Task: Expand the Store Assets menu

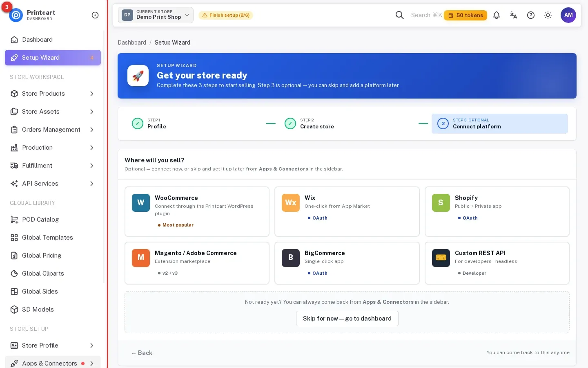Action: (53, 112)
